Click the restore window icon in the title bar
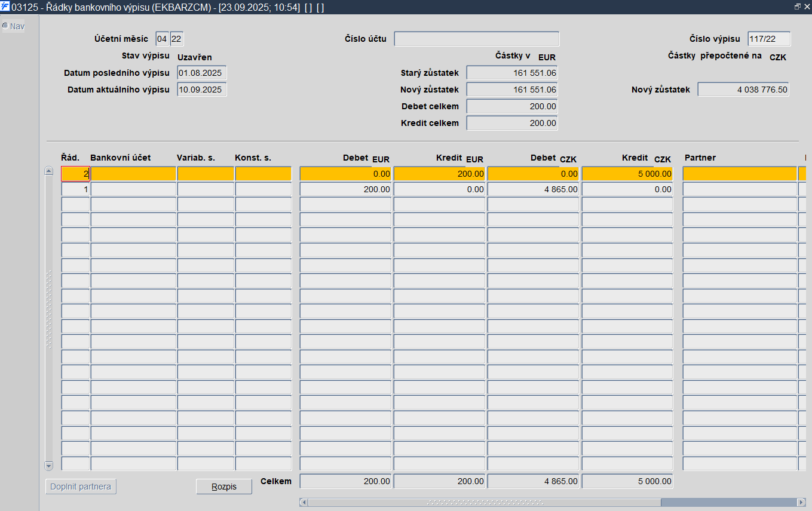This screenshot has height=511, width=812. click(x=797, y=7)
